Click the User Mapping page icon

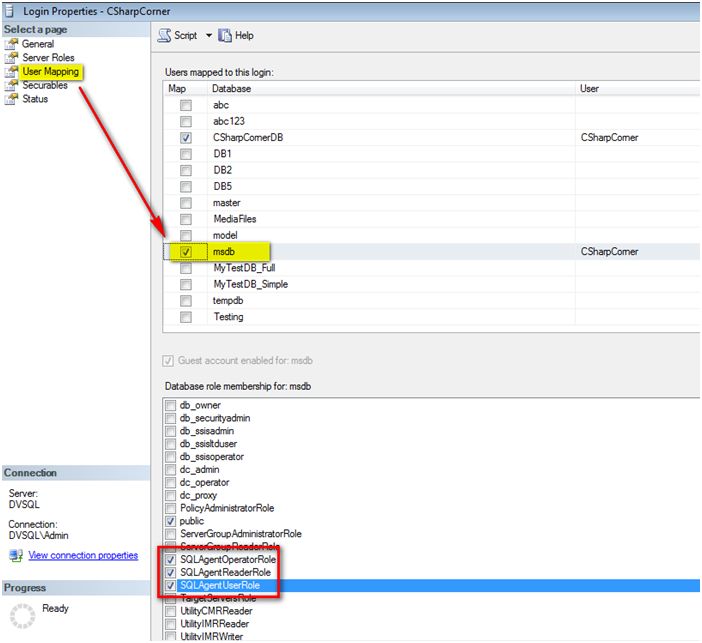pos(11,72)
